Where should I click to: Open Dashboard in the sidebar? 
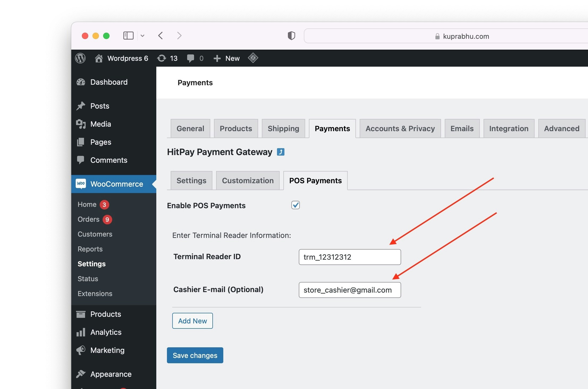(114, 82)
